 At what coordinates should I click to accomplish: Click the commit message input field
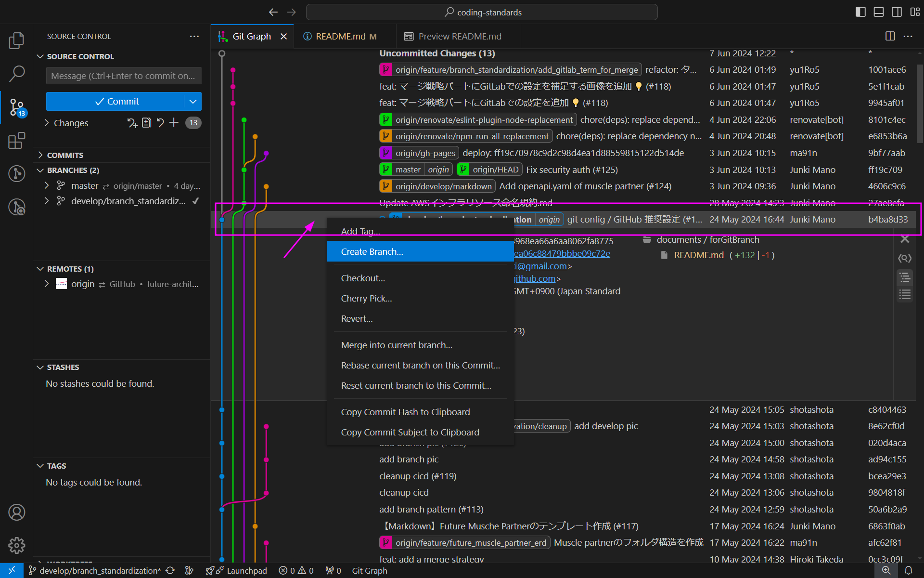[124, 76]
